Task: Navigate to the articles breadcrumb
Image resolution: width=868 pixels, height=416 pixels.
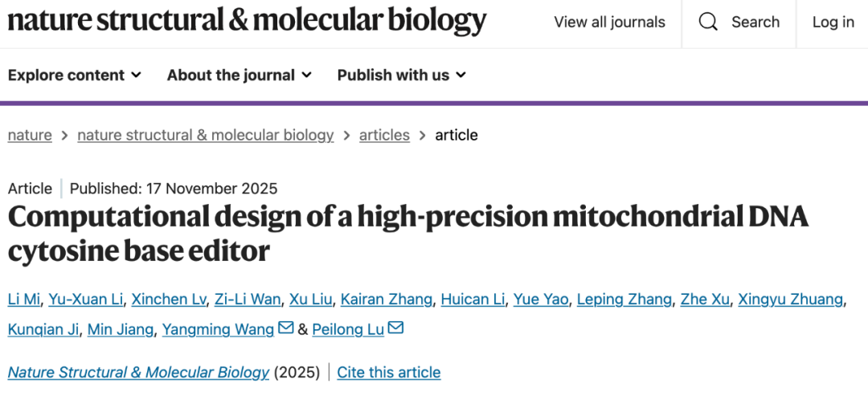Action: tap(384, 135)
